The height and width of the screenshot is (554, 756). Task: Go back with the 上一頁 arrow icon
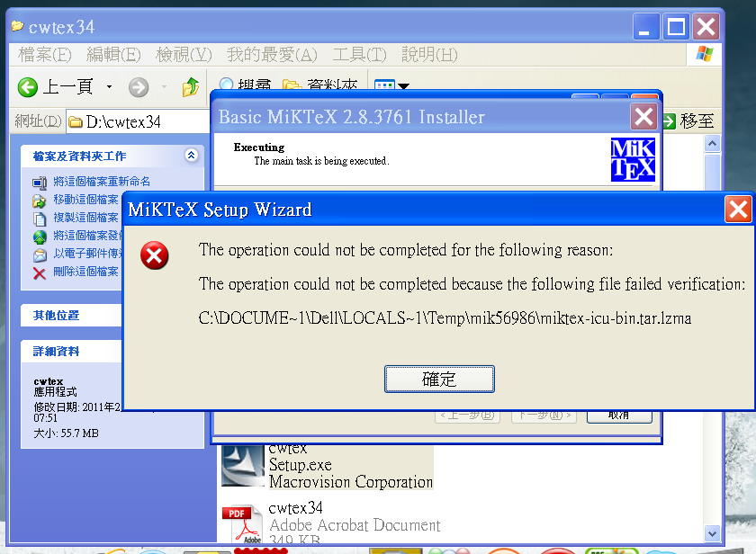click(28, 87)
